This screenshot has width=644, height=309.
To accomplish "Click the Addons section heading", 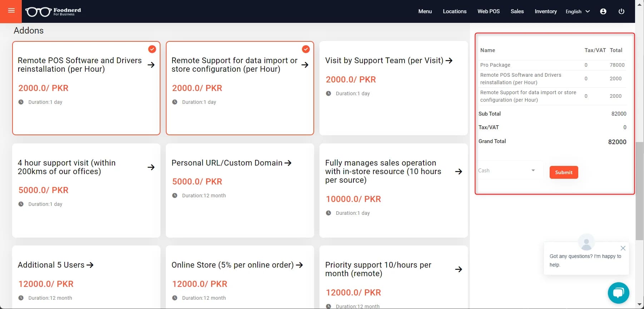I will pos(29,31).
